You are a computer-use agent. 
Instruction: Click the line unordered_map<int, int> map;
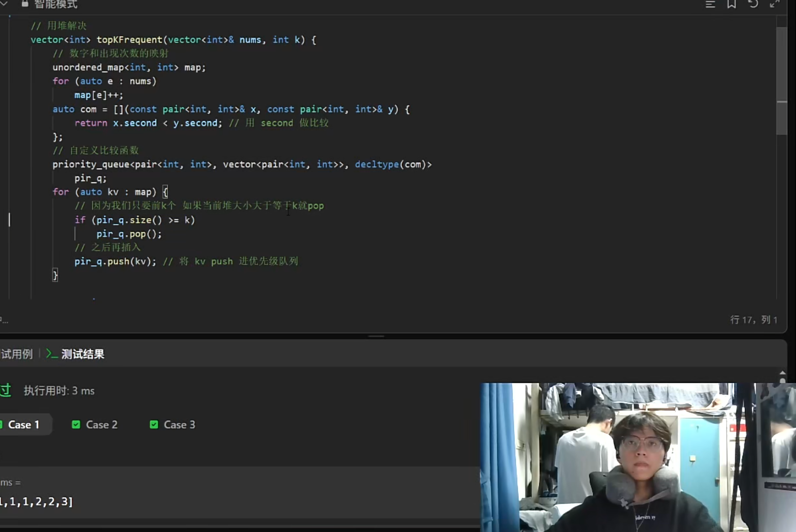[129, 67]
